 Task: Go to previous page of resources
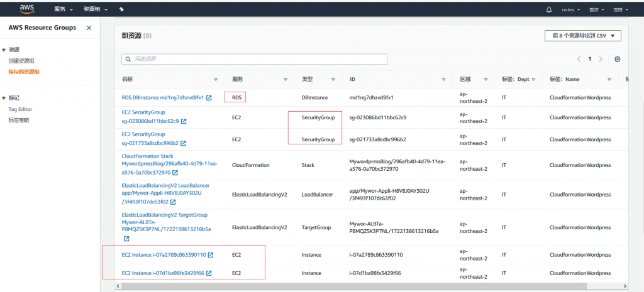tap(579, 59)
